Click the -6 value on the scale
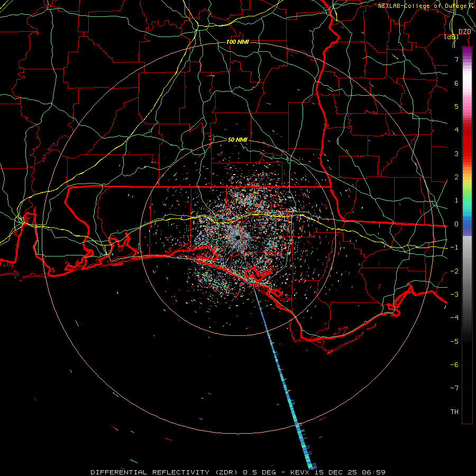Viewport: 476px width, 476px height. [x=454, y=365]
